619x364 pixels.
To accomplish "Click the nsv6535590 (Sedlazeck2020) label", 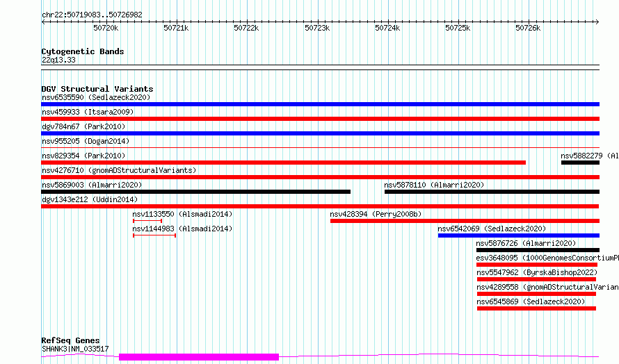I will 96,97.
